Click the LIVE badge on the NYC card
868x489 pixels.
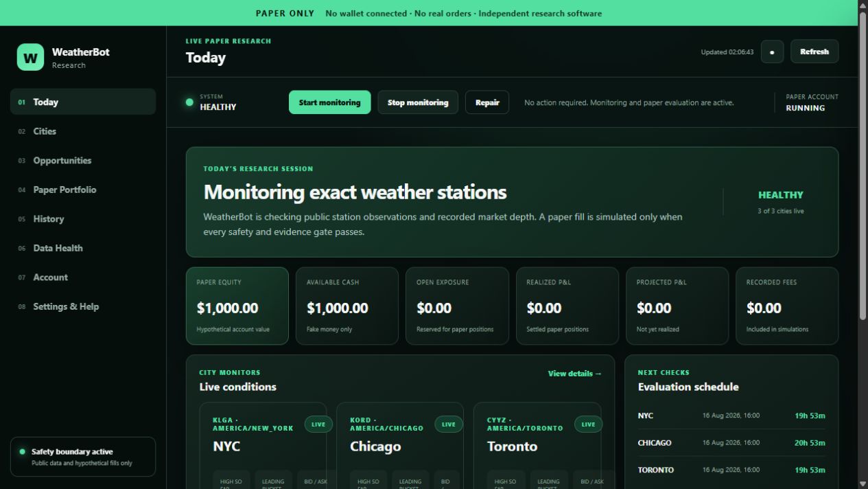pos(318,424)
